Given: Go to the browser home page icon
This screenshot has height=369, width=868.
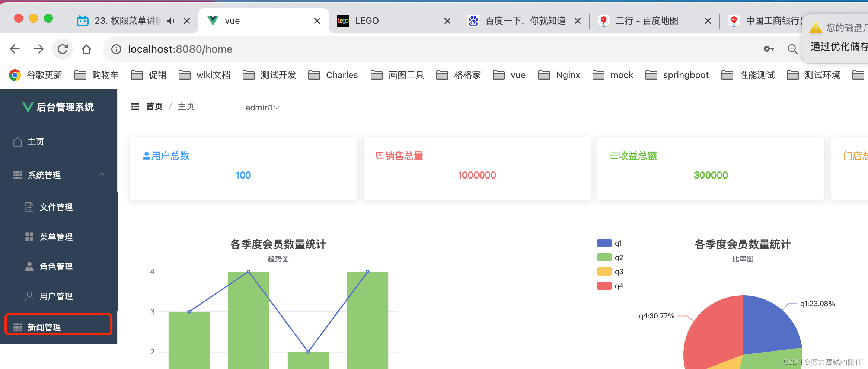Looking at the screenshot, I should click(x=86, y=49).
